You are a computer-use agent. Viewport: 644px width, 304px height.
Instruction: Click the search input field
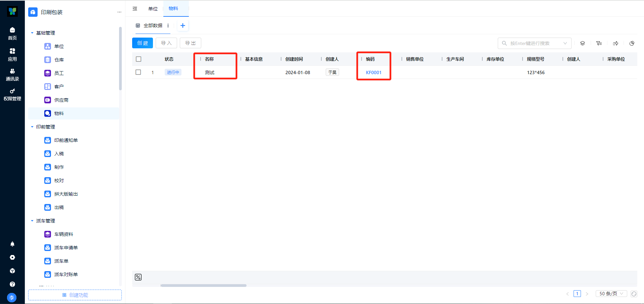pyautogui.click(x=533, y=43)
